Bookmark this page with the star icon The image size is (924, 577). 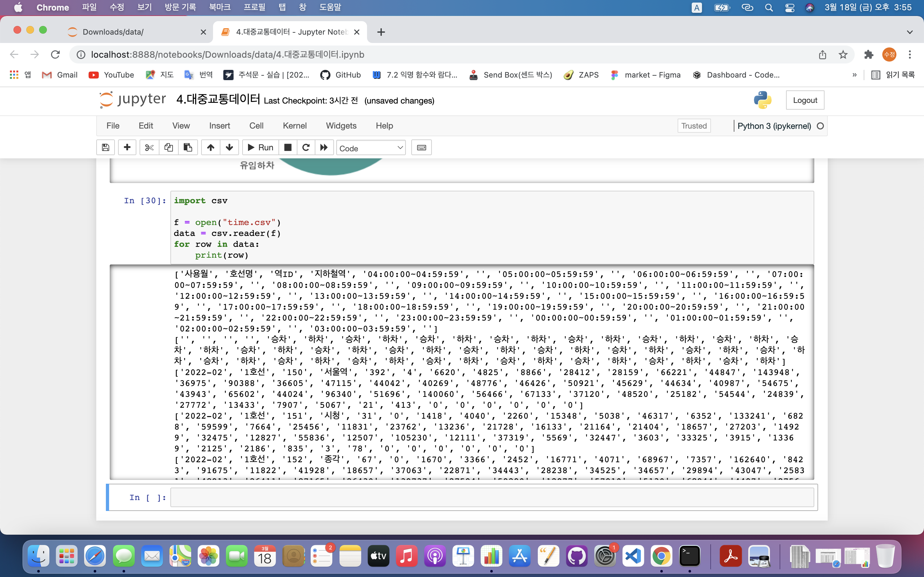pyautogui.click(x=843, y=54)
